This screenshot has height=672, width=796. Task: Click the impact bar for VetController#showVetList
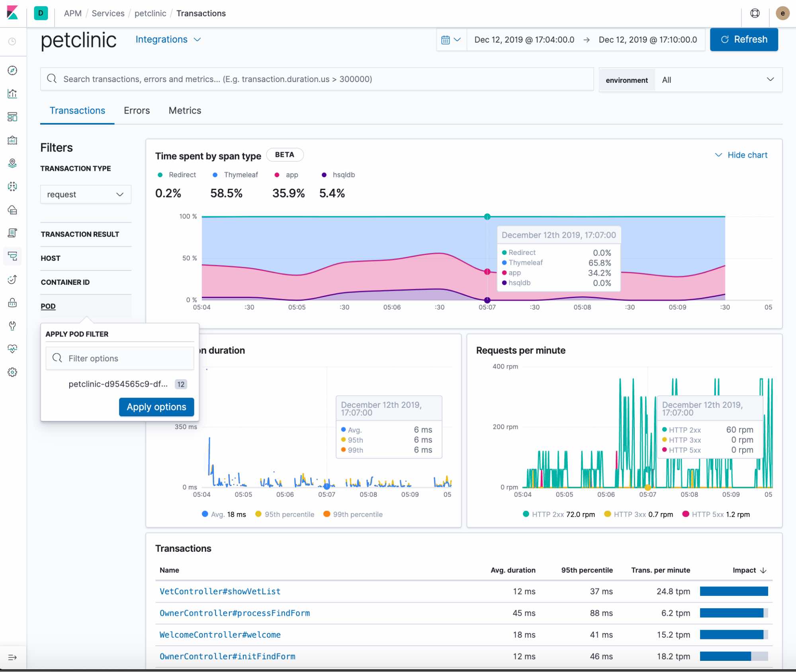coord(735,592)
